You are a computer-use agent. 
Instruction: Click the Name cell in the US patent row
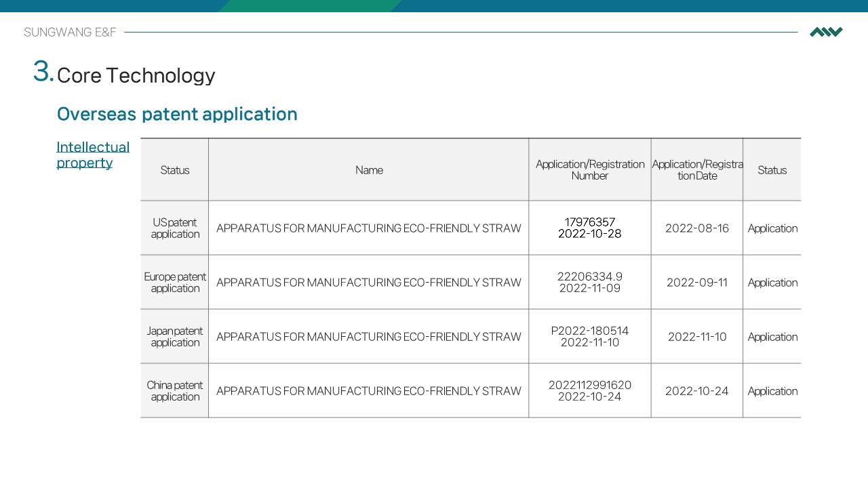(369, 228)
